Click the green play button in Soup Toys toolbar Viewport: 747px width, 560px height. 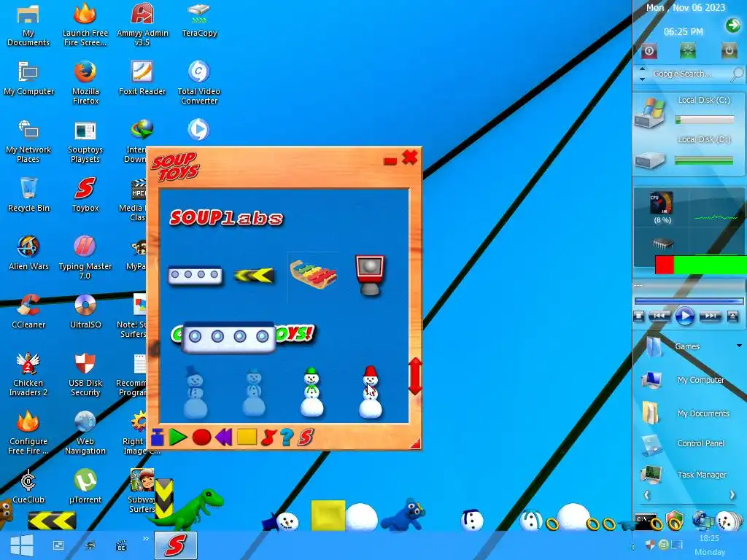[178, 437]
